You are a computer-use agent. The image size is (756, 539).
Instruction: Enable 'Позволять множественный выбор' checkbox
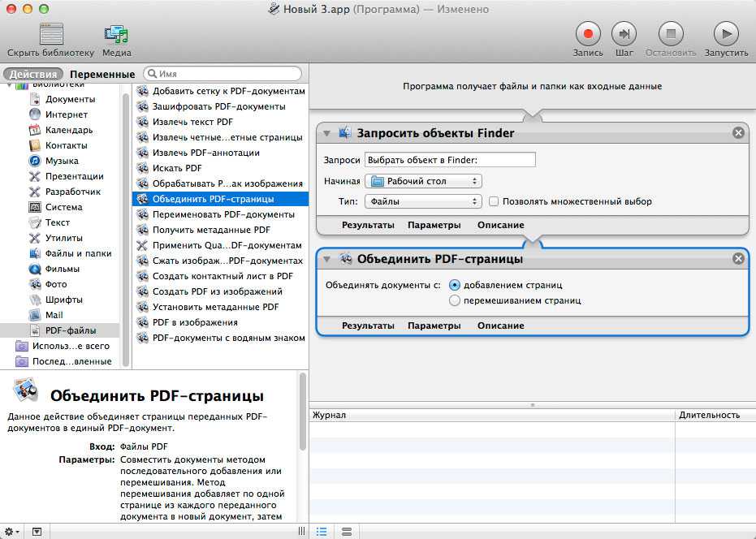494,201
